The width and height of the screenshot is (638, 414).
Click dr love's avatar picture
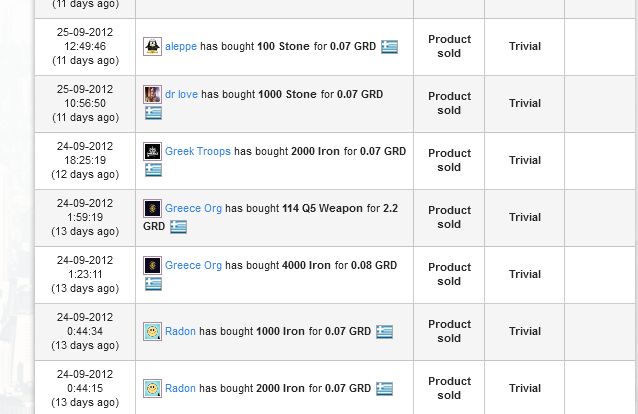pos(152,95)
